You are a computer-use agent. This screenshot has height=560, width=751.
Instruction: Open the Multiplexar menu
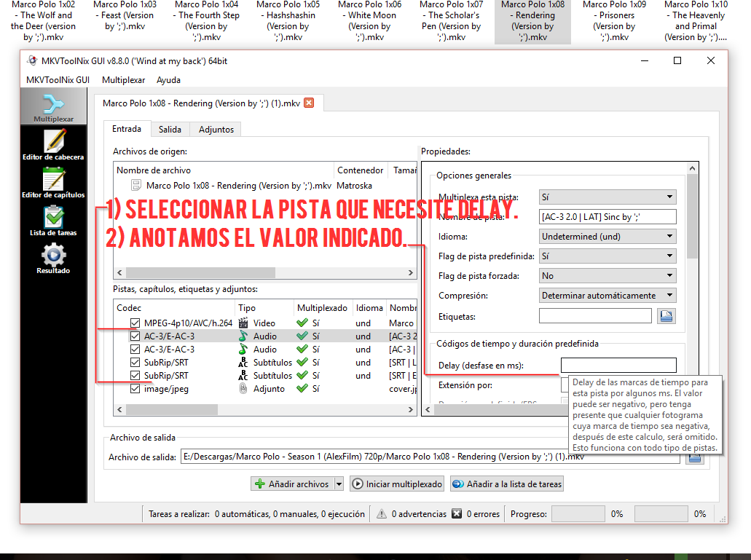tap(124, 80)
